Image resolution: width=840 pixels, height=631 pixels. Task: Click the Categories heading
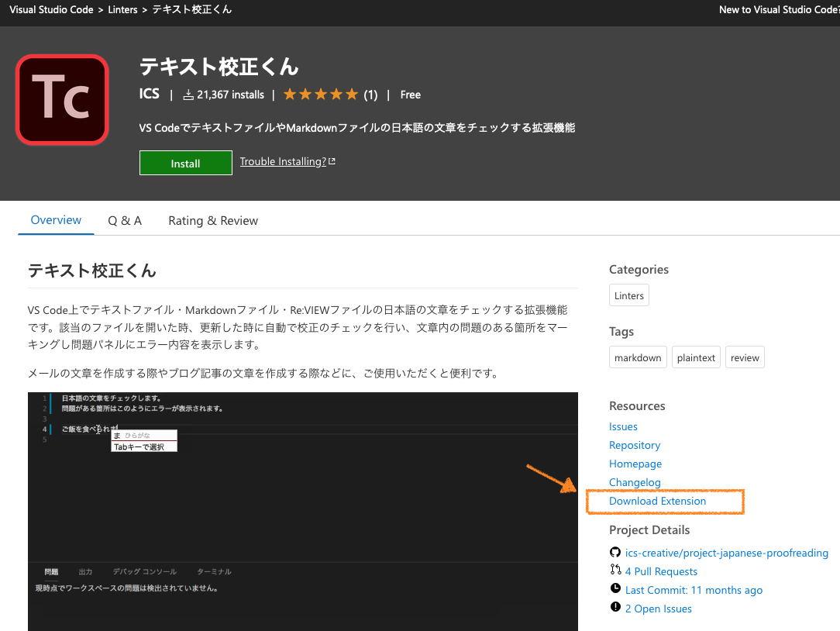coord(639,269)
